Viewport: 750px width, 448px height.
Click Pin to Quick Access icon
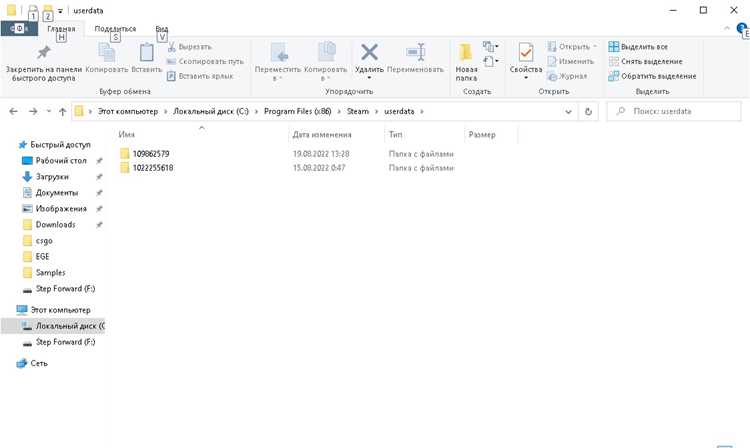[x=44, y=52]
